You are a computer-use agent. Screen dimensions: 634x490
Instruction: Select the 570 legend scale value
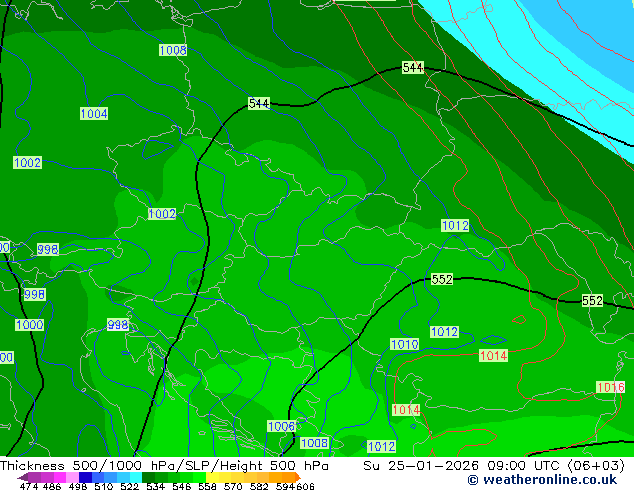point(232,486)
